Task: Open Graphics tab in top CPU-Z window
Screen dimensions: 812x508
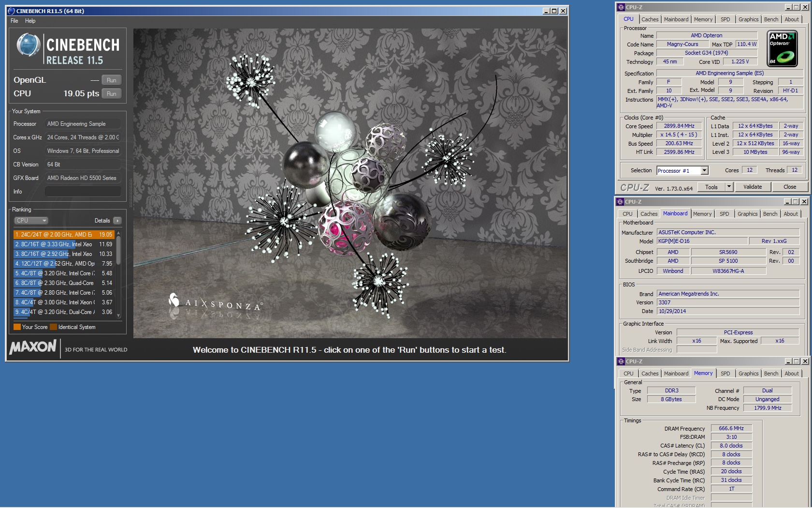Action: pos(748,19)
